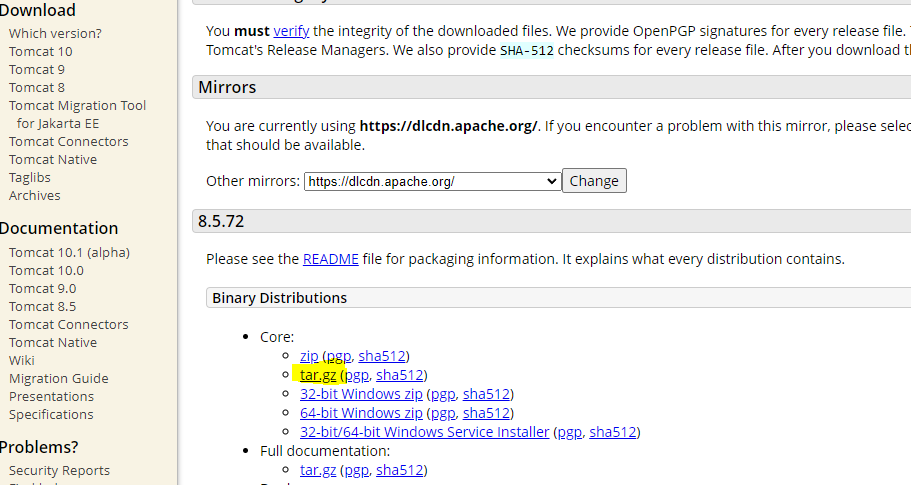Click the SHA-512 code text
The height and width of the screenshot is (485, 911).
(x=527, y=51)
